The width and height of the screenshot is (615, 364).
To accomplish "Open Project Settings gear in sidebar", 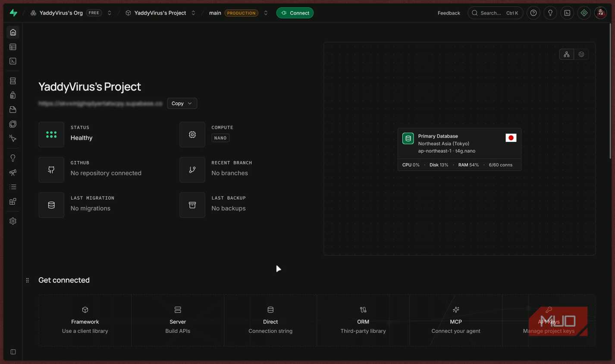I will click(x=13, y=221).
